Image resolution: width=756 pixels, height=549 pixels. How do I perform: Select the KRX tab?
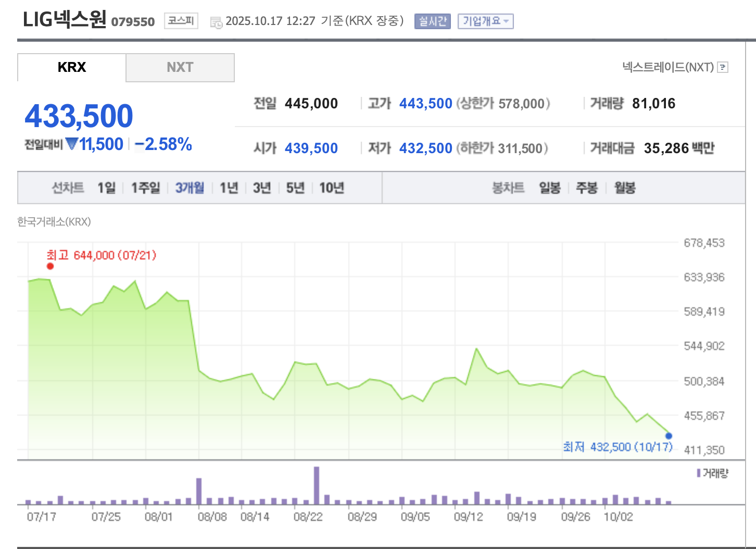point(72,68)
